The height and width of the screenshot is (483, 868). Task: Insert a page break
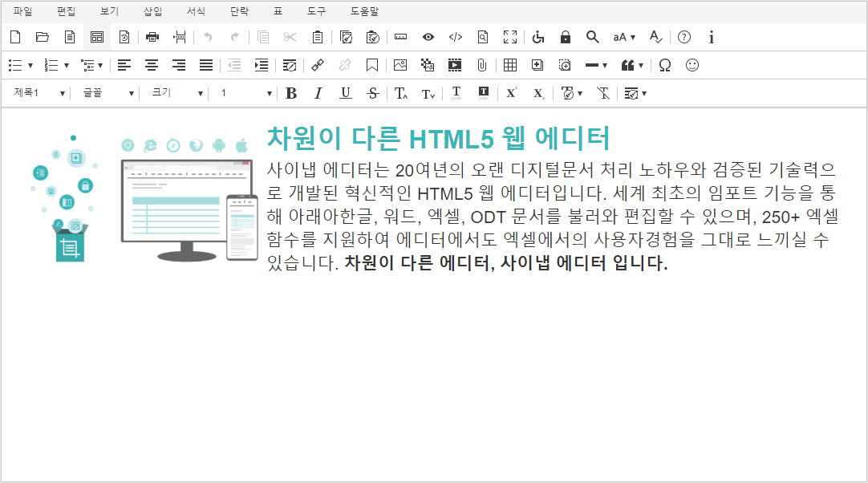(180, 37)
